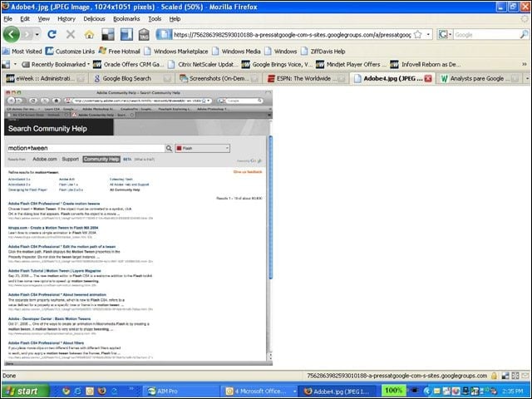Reload the current page
This screenshot has width=532, height=399.
click(52, 34)
